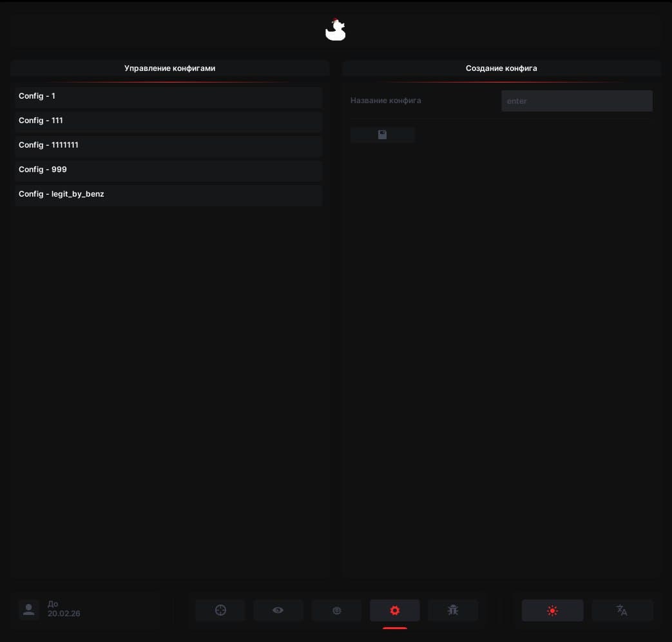Pick the Config - 999 entry
The height and width of the screenshot is (642, 672).
(x=168, y=170)
